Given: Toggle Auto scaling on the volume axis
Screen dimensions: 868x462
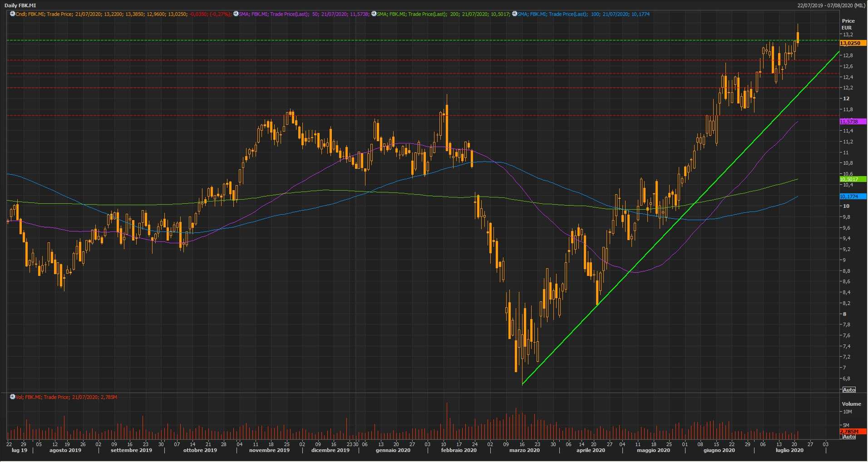Looking at the screenshot, I should pos(848,437).
